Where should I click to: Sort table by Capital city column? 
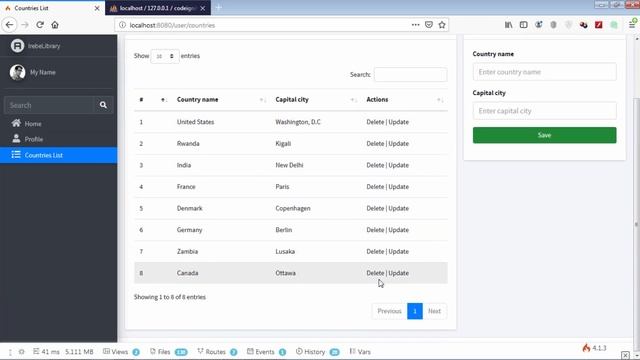(x=316, y=100)
